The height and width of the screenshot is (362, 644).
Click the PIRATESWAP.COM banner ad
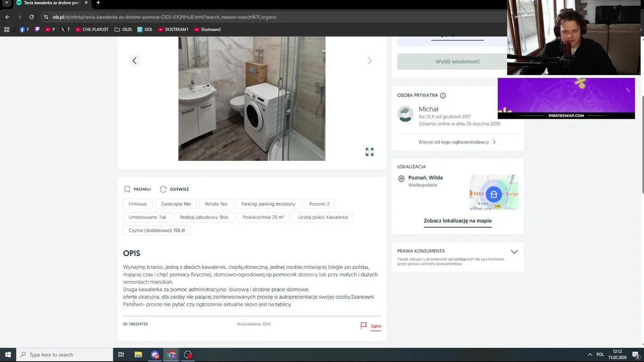click(x=566, y=99)
